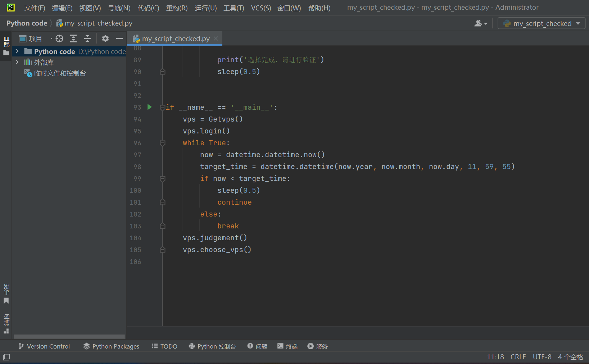Expand the 外部库 tree node
Viewport: 589px width, 364px height.
[x=17, y=62]
